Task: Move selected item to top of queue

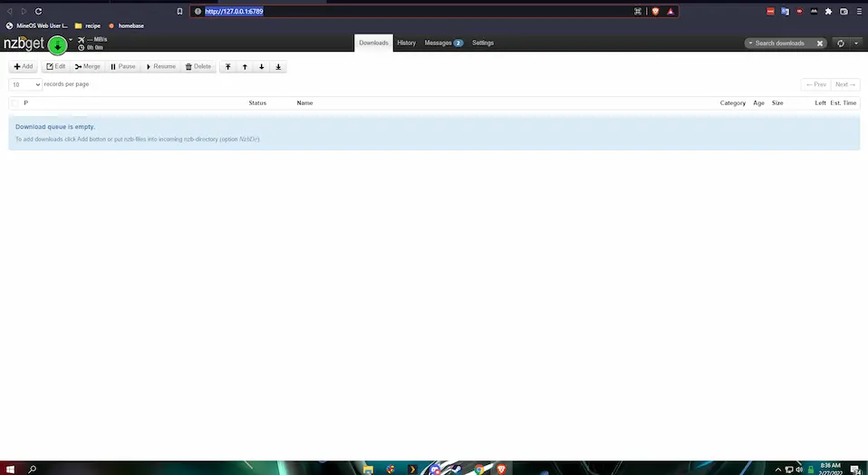Action: pos(228,67)
